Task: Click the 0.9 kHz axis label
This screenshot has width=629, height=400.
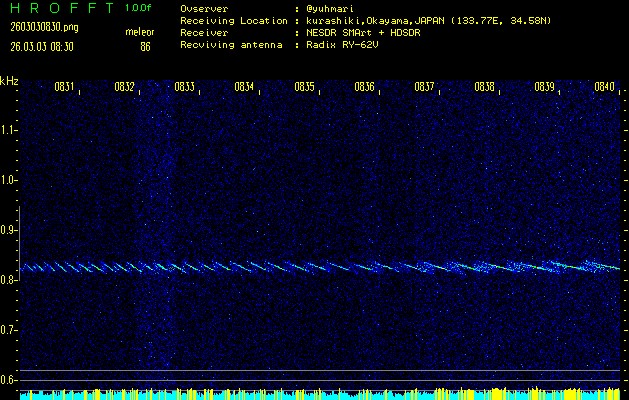Action: click(9, 230)
